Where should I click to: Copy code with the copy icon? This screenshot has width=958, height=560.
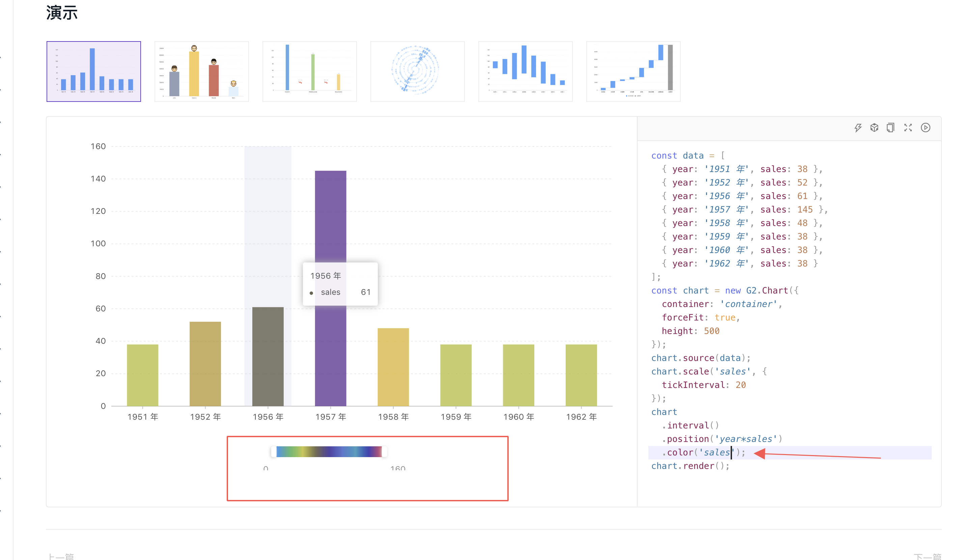[x=890, y=128]
